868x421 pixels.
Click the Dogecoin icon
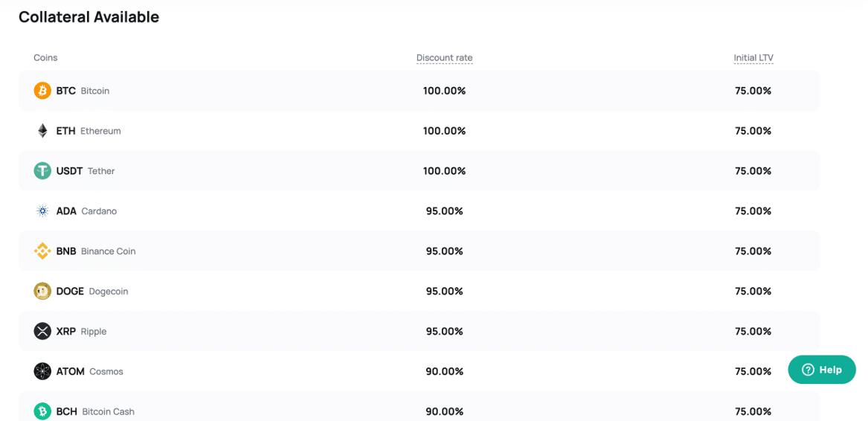42,291
